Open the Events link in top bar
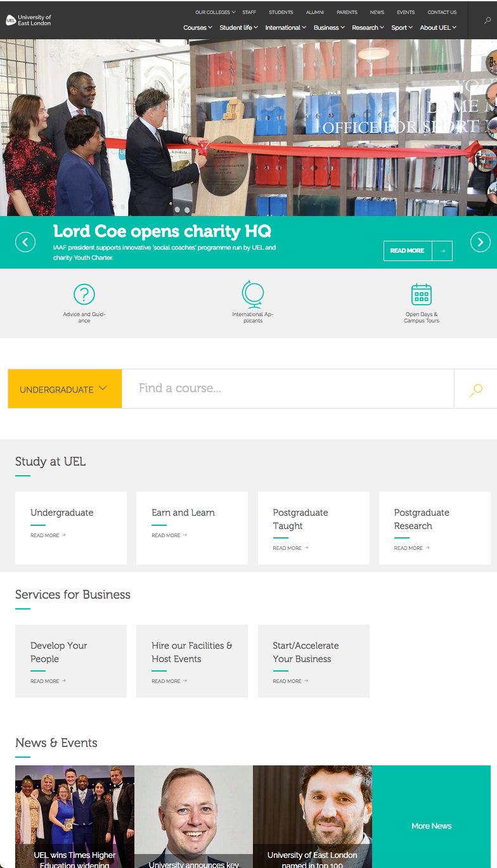This screenshot has height=868, width=497. coord(406,12)
